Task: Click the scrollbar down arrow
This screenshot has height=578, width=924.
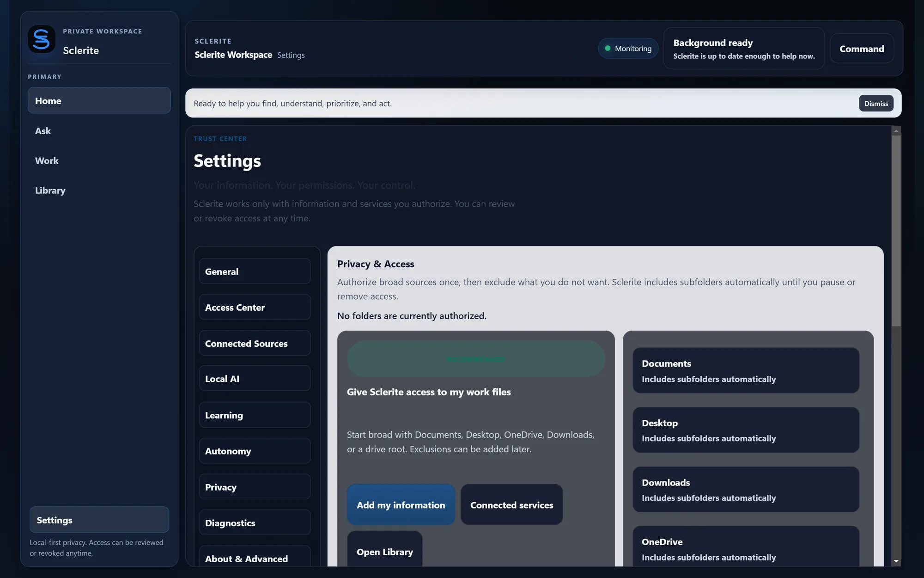Action: [896, 561]
